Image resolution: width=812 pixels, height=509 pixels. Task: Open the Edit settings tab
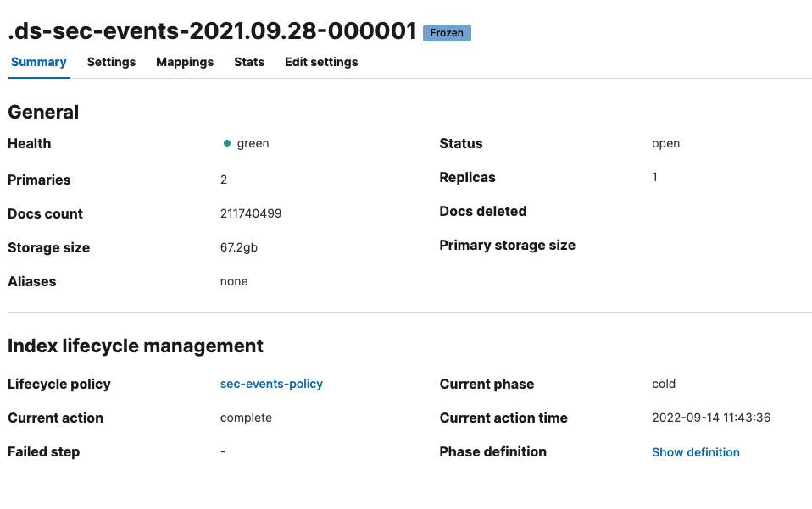[321, 62]
